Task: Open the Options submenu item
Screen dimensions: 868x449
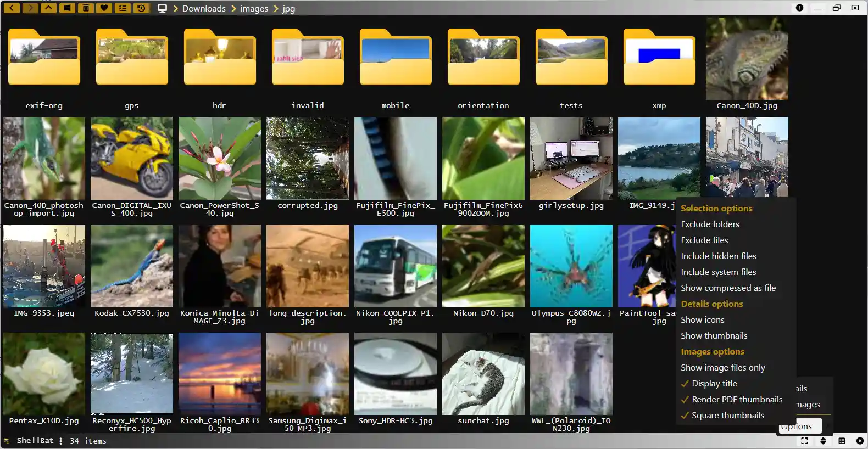Action: [x=799, y=426]
